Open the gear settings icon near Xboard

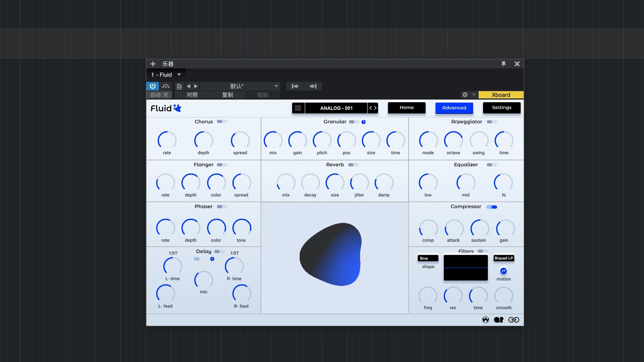coord(465,95)
